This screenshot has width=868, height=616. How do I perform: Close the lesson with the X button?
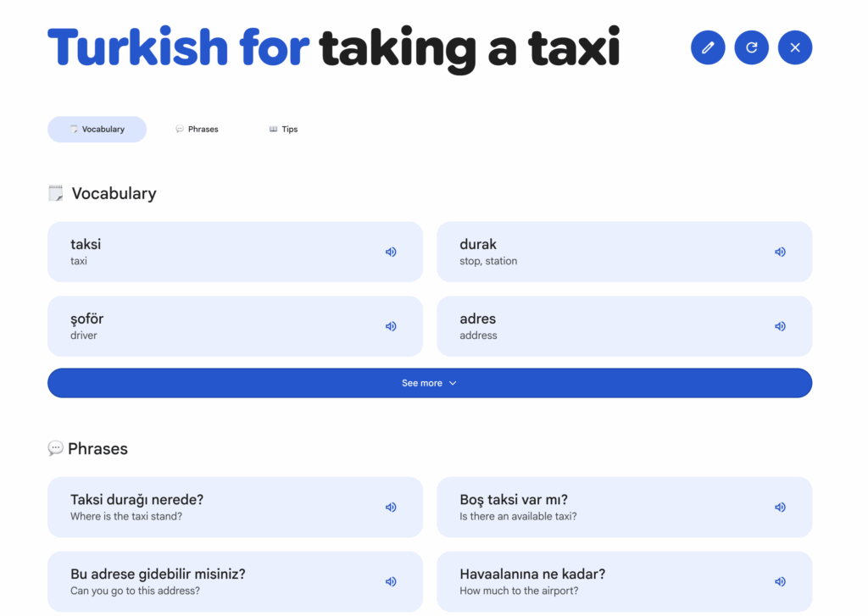[x=795, y=47]
